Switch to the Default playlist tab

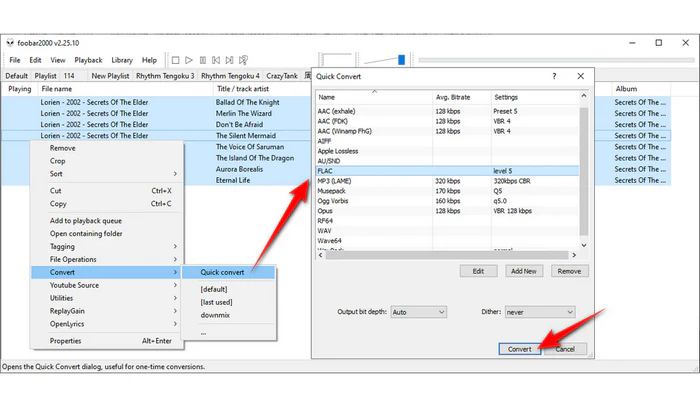(17, 76)
